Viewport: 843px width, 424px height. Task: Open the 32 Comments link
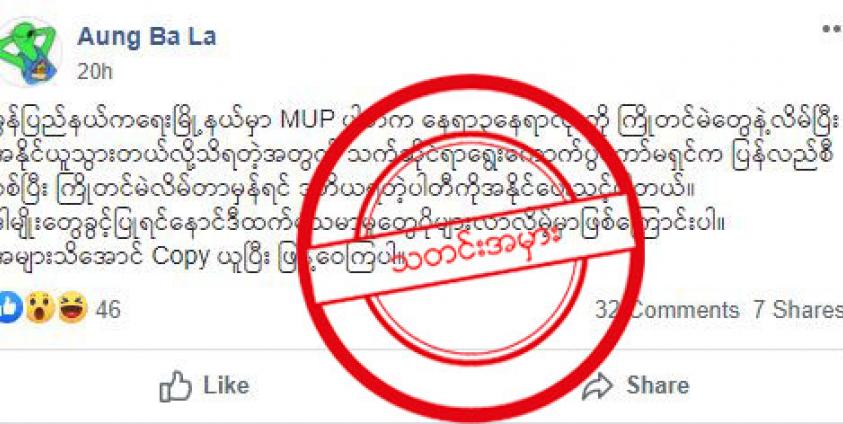point(667,310)
